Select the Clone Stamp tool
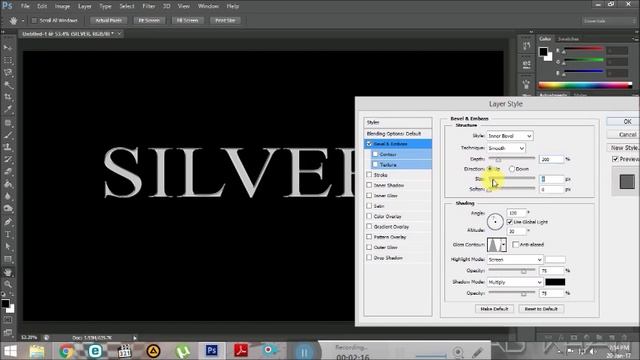Image resolution: width=640 pixels, height=360 pixels. [x=8, y=147]
